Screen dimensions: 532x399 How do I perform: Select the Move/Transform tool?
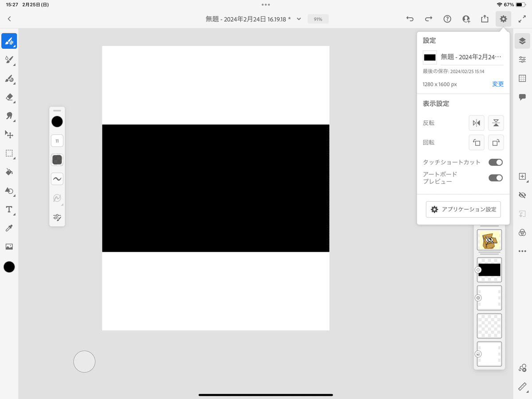click(x=9, y=134)
